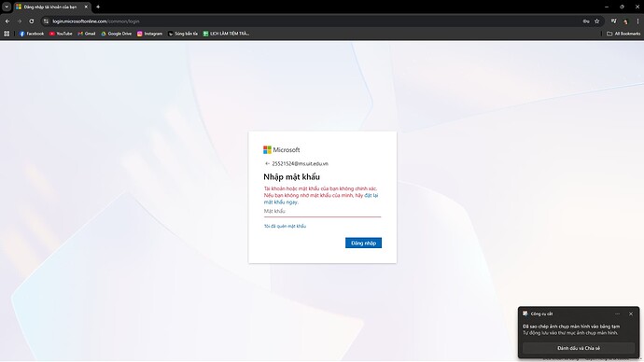Dismiss the Công cụ cắt notification
The height and width of the screenshot is (362, 644).
click(631, 314)
